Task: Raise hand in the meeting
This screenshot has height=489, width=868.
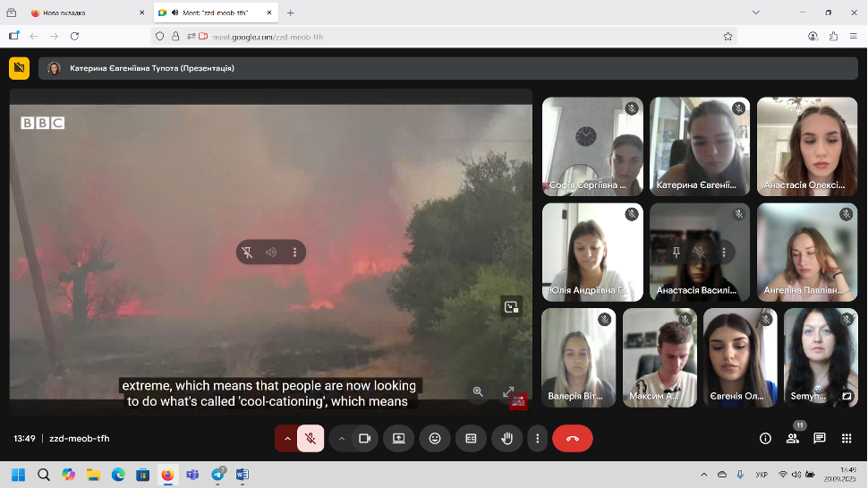Action: pos(506,439)
